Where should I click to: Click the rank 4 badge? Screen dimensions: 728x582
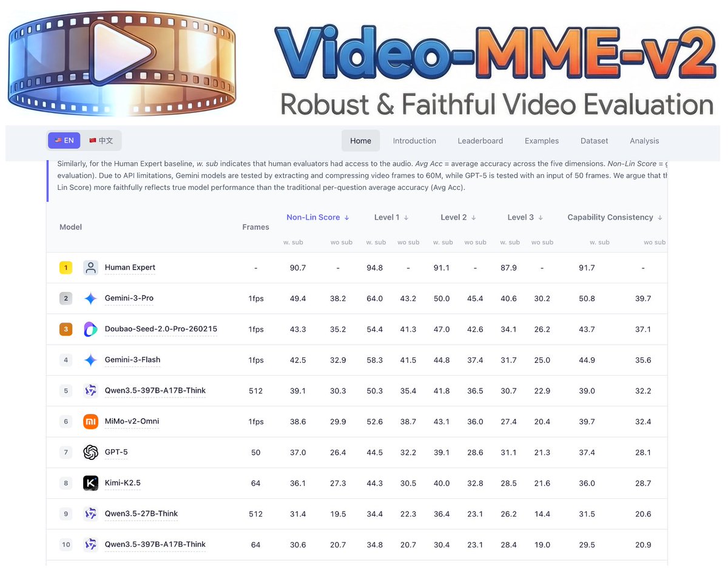point(66,360)
